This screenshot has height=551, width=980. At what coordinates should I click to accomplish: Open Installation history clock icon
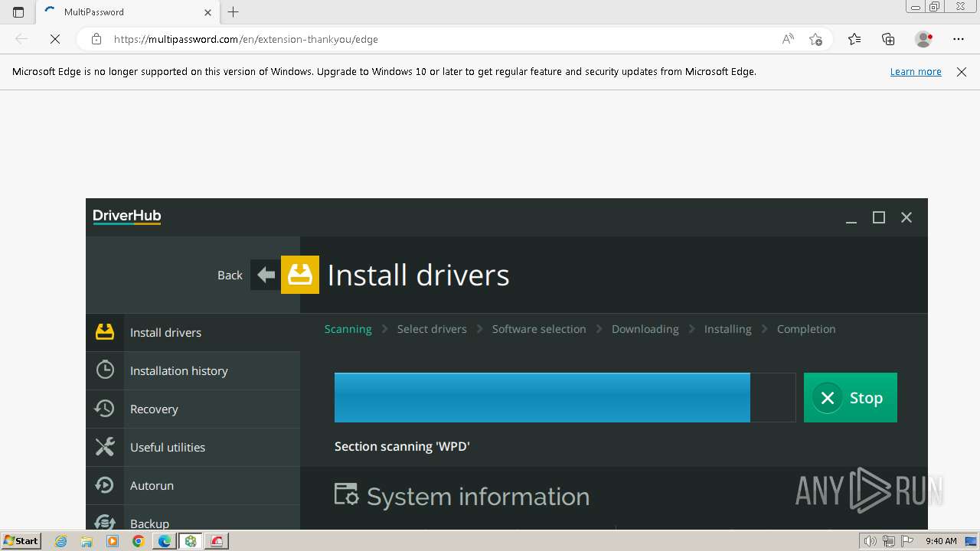click(105, 370)
